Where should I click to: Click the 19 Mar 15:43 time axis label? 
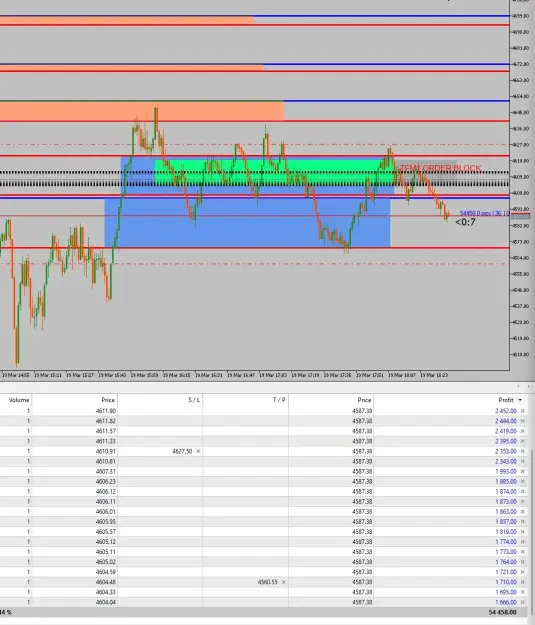click(x=112, y=375)
